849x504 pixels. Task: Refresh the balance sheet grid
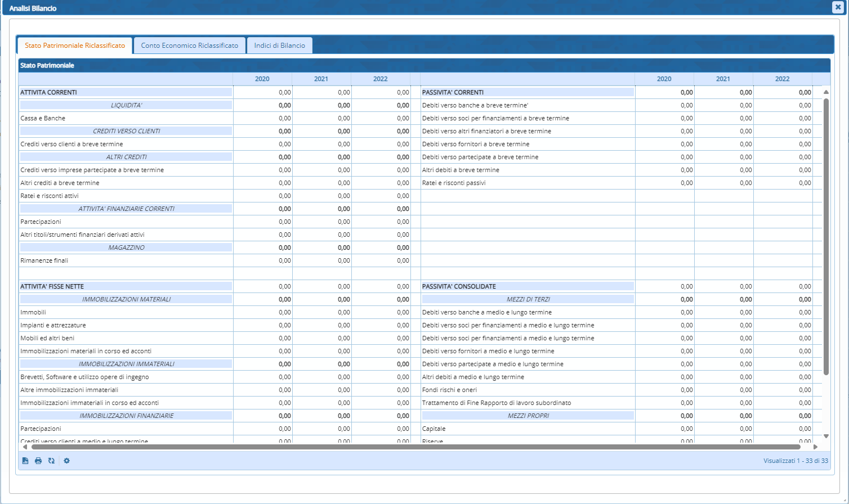pyautogui.click(x=51, y=461)
